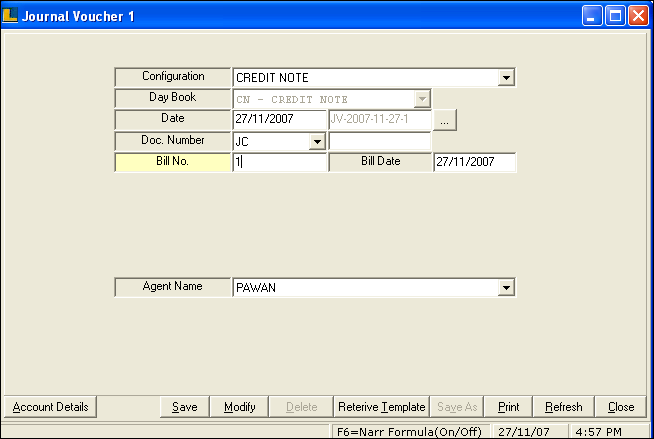Open the Doc. Number JC dropdown arrow
The width and height of the screenshot is (654, 439).
(x=317, y=141)
